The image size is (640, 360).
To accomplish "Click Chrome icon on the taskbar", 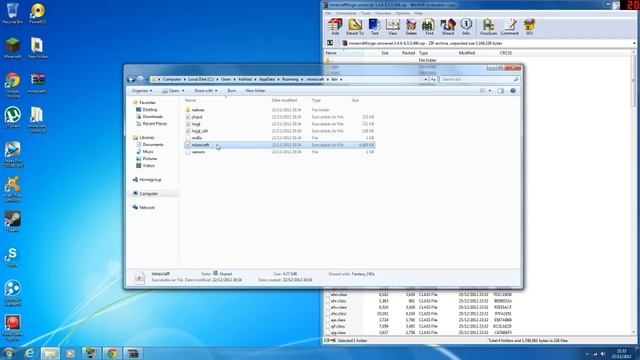I will click(x=112, y=353).
